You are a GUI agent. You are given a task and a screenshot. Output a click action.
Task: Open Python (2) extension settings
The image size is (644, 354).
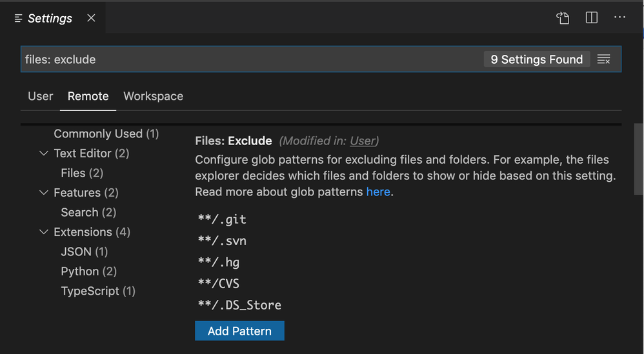[88, 271]
